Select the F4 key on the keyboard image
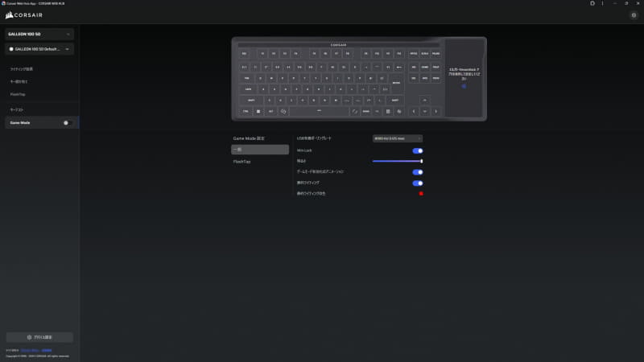644x362 pixels. tap(295, 54)
